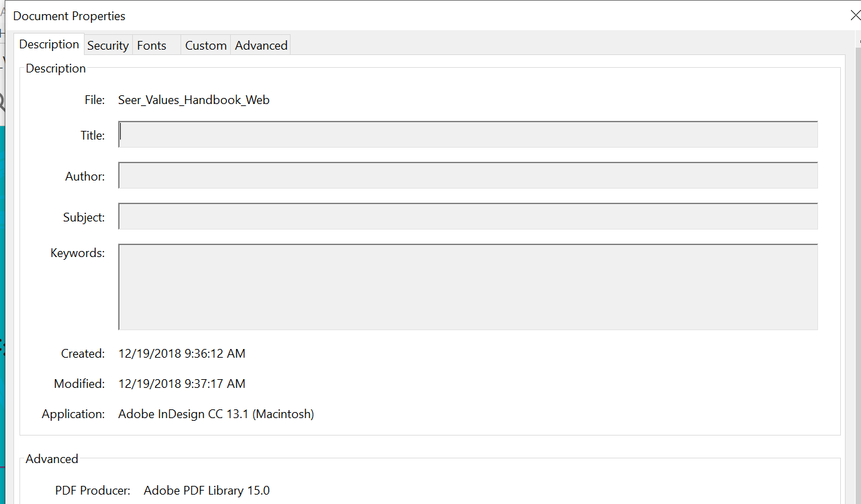Click into the Title text field

[x=468, y=134]
